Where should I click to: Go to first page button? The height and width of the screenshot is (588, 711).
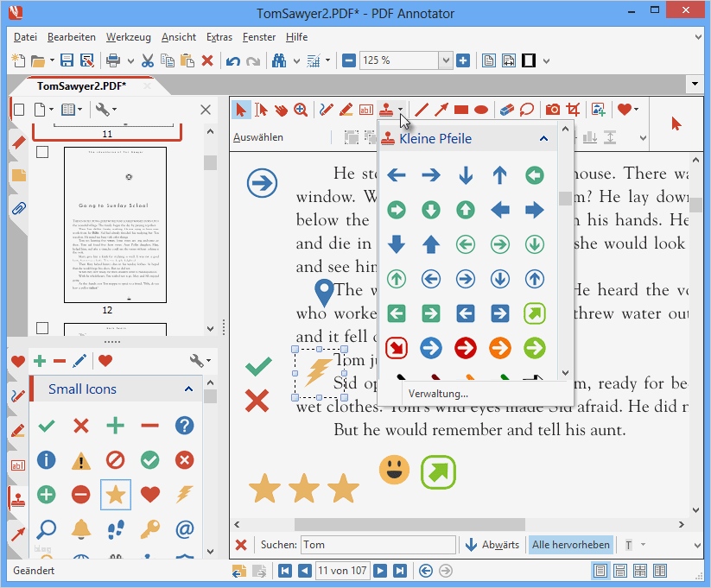[x=285, y=571]
